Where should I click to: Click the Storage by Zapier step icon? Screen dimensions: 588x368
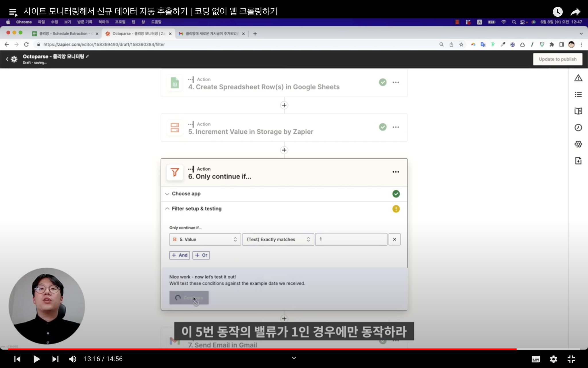point(175,127)
